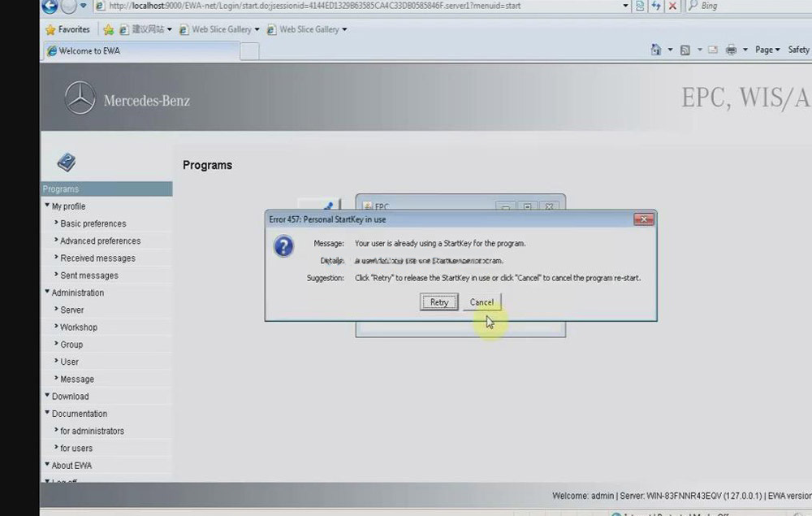Expand the second Web Slice Gallery dropdown arrow
Viewport: 812px width, 516px height.
coord(344,29)
